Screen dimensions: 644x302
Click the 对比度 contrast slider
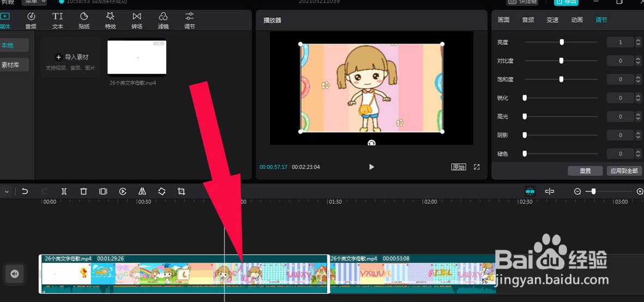(x=561, y=61)
